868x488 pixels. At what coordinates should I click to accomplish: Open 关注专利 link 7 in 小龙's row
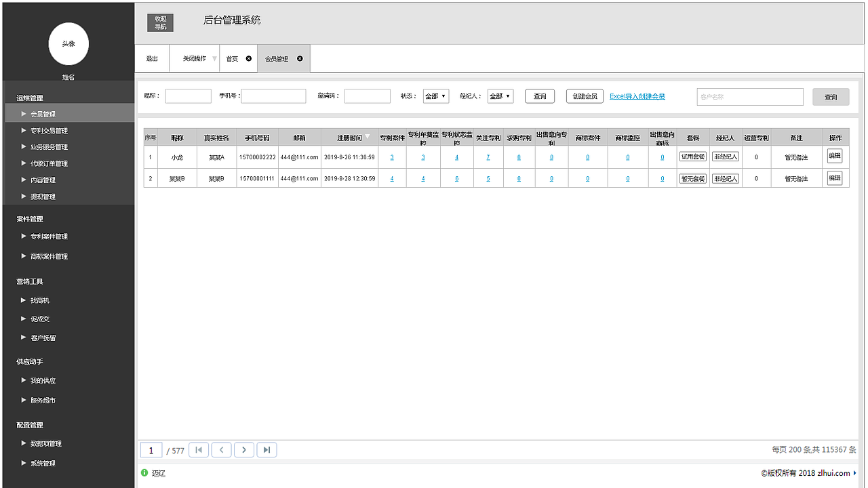[x=488, y=157]
